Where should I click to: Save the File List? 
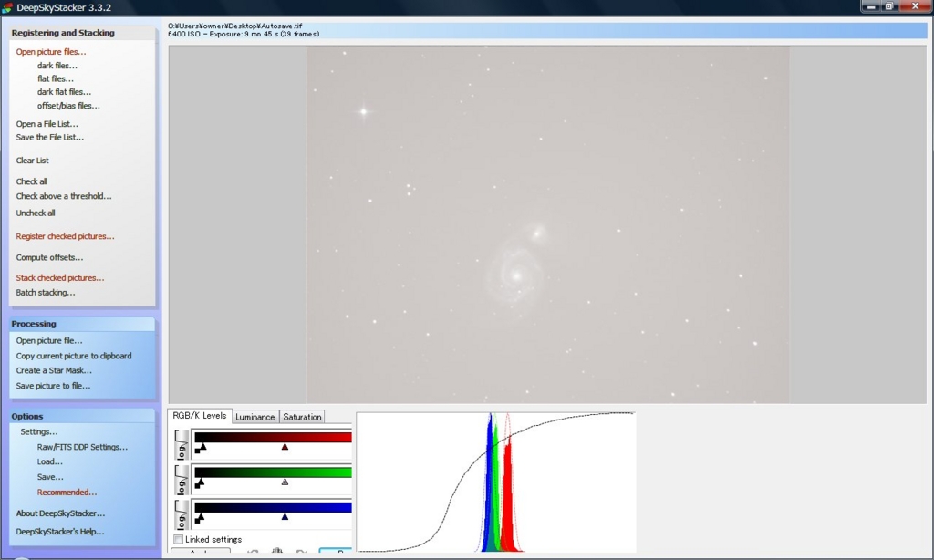point(50,137)
